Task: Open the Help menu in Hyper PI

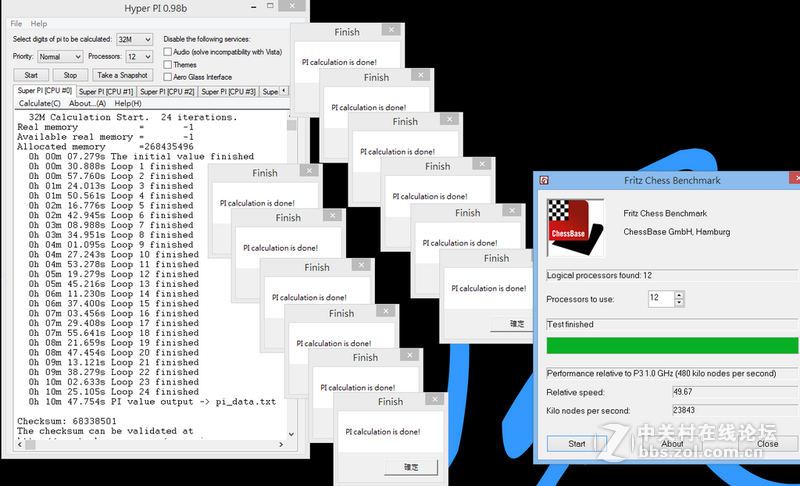Action: point(39,23)
